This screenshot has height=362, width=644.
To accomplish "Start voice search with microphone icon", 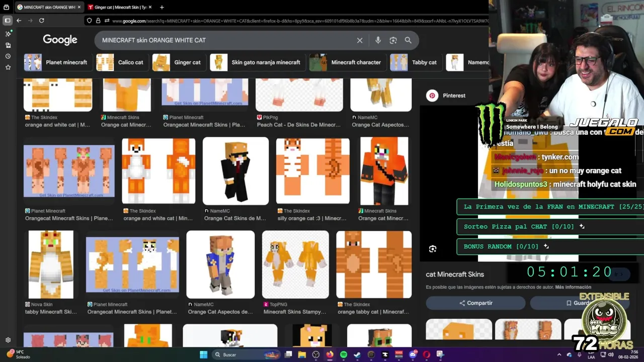I will tap(378, 40).
